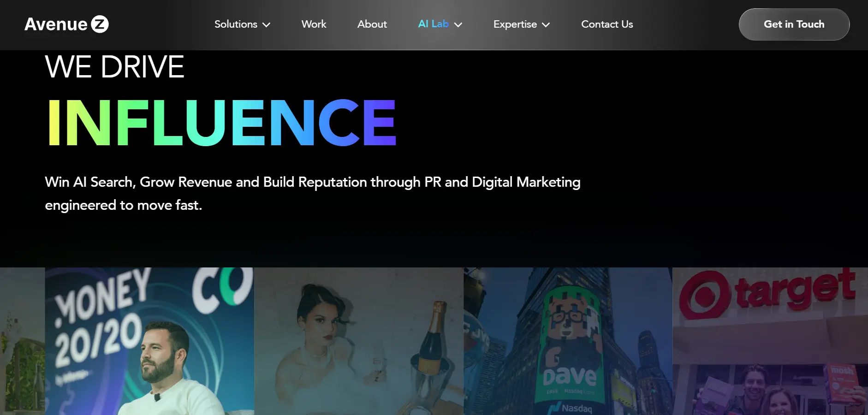Expand the Solutions dropdown chevron
Screen dimensions: 868x415
pyautogui.click(x=266, y=25)
